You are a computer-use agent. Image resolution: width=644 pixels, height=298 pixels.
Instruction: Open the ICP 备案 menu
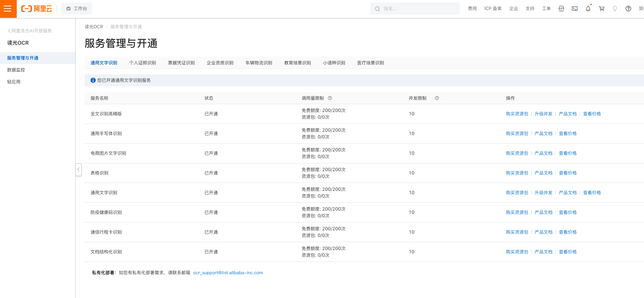[493, 9]
